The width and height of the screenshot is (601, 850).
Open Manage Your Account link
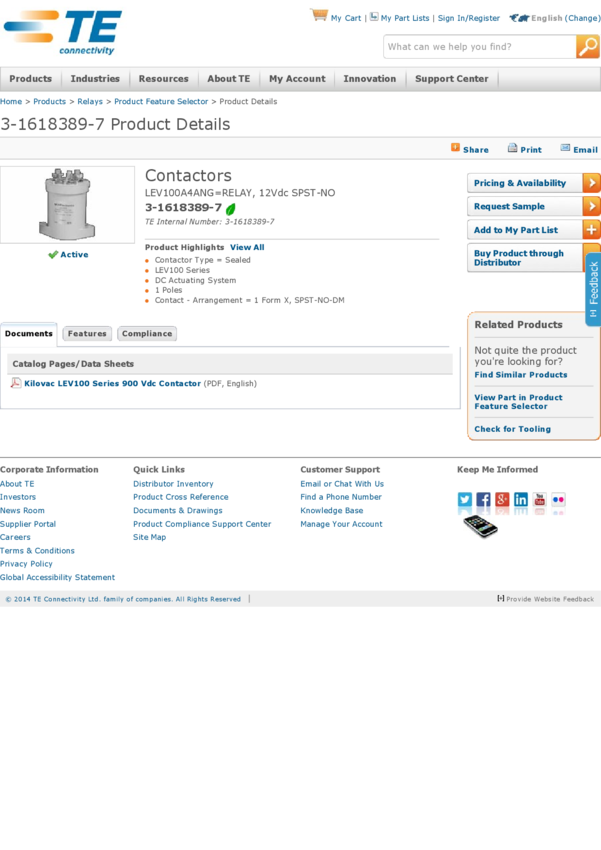pyautogui.click(x=341, y=524)
